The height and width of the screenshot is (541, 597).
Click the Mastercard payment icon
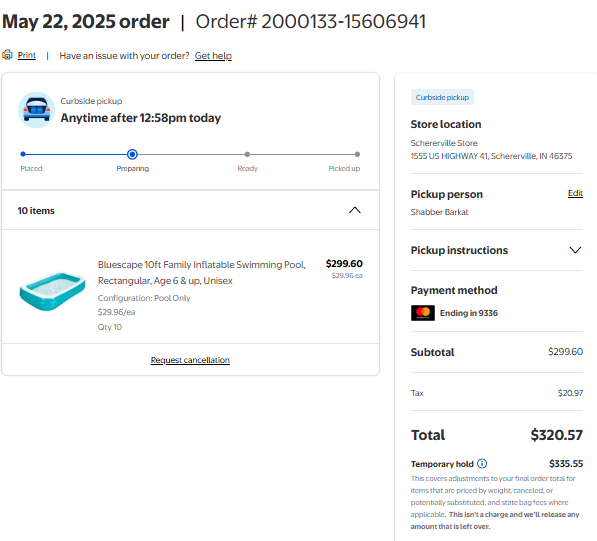(x=423, y=313)
